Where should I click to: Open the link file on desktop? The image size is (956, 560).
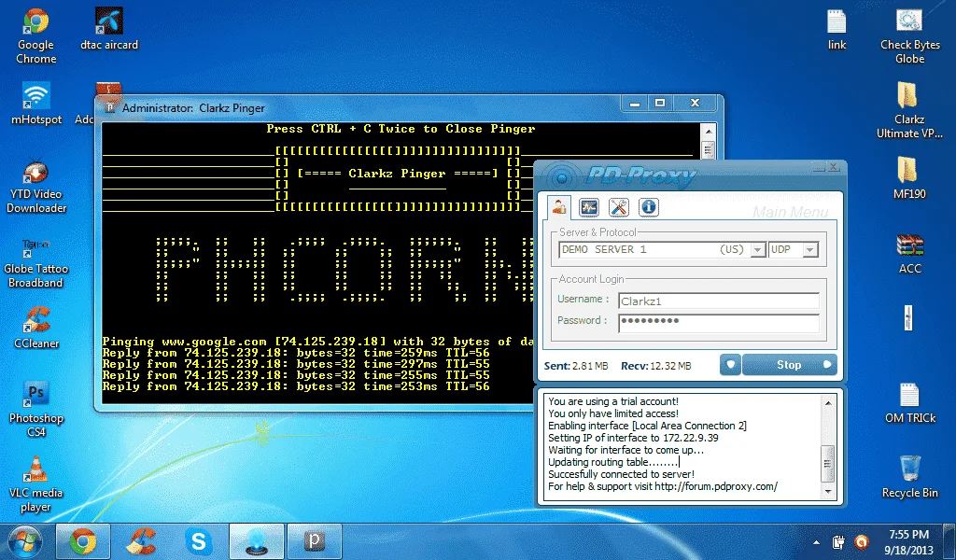(836, 29)
